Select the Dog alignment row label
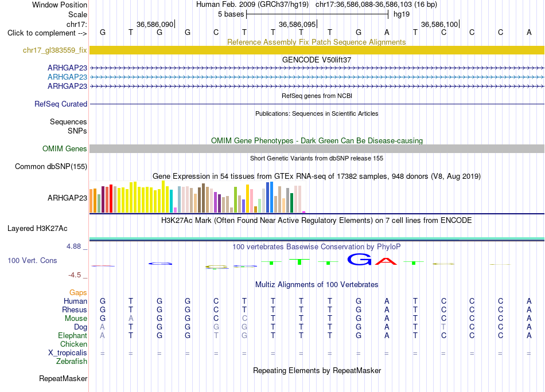545x392 pixels. [80, 327]
